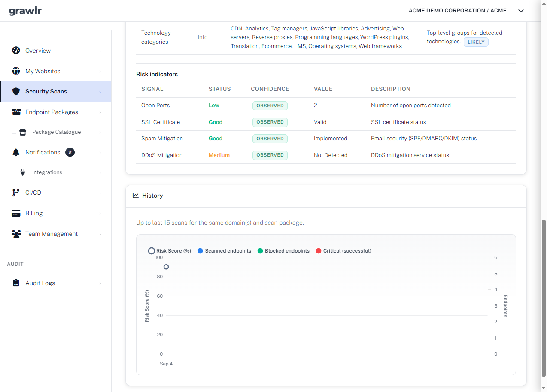The height and width of the screenshot is (392, 547).
Task: Expand the My Websites chevron
Action: click(100, 72)
